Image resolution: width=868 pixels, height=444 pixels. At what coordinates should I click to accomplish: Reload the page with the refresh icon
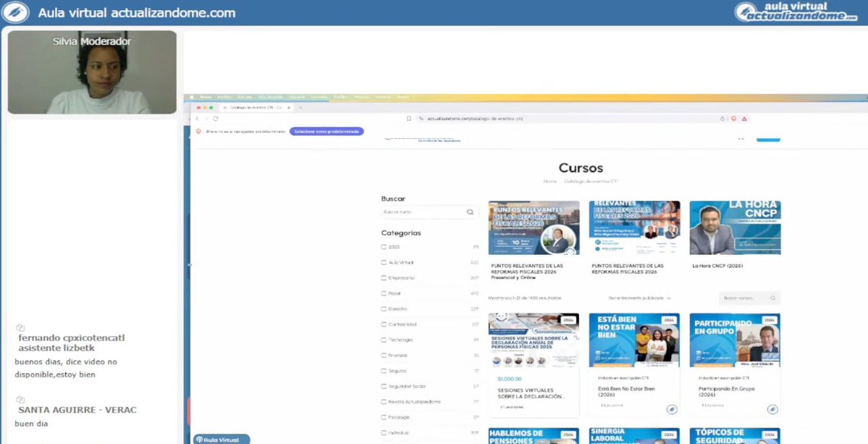(x=215, y=119)
